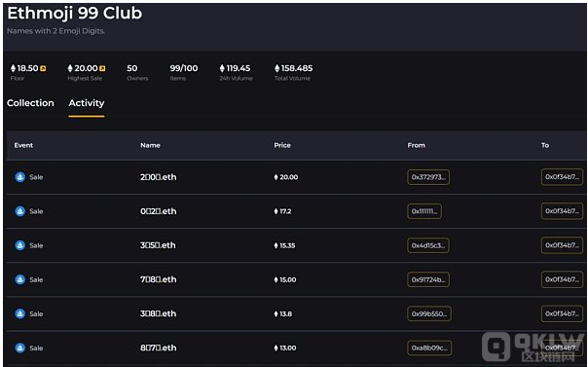
Task: Select the Activity tab
Action: click(87, 103)
